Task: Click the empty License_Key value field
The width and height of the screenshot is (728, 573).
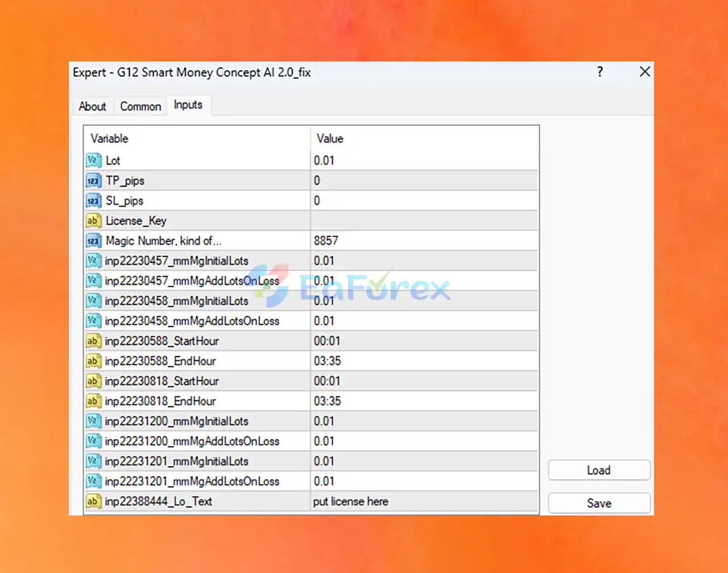Action: point(424,221)
